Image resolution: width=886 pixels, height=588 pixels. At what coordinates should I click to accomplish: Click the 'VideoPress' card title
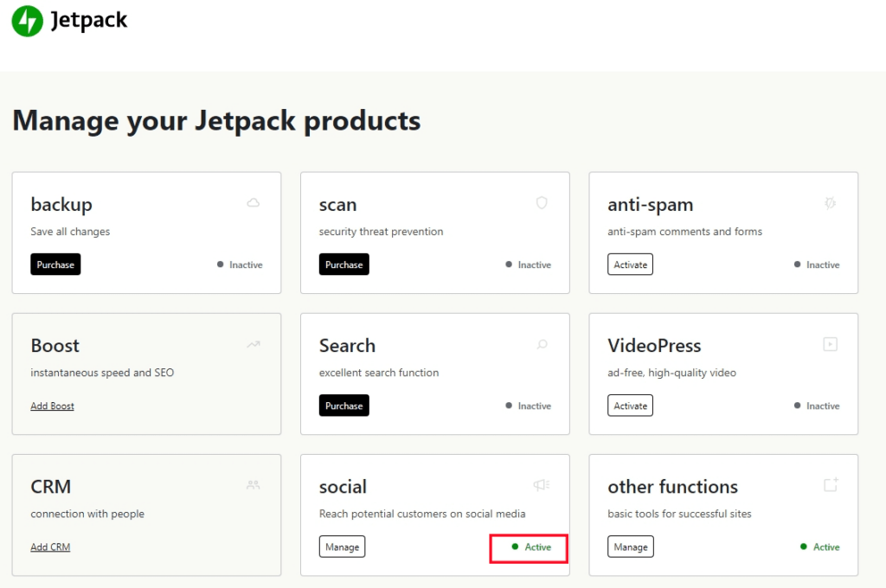click(654, 345)
